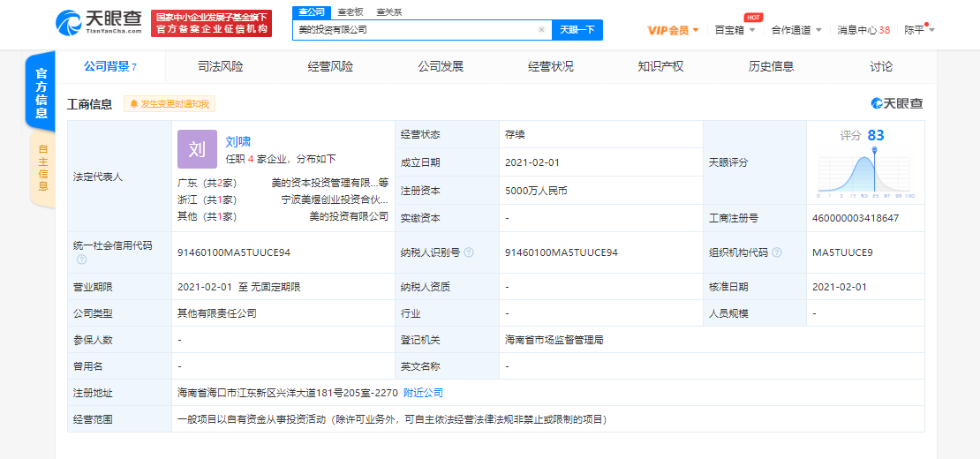Viewport: 980px width, 459px height.
Task: Click the 天眼查 logo beside 工商信息 header
Action: point(897,103)
